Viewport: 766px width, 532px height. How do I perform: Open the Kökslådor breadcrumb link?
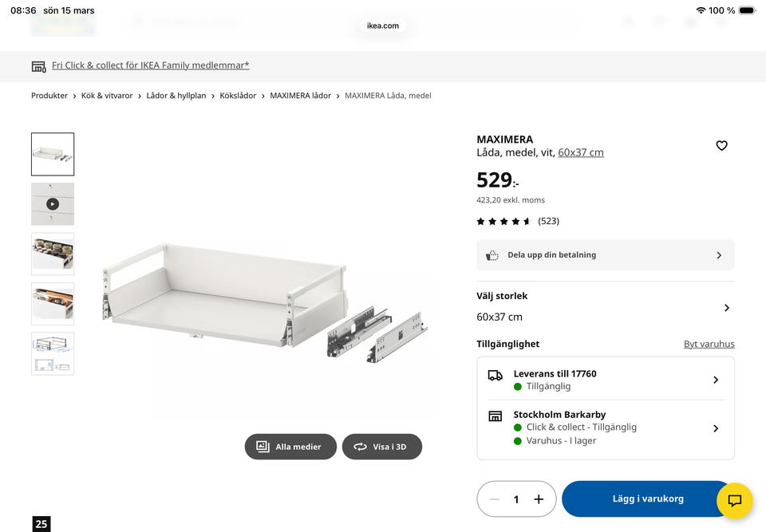click(238, 96)
